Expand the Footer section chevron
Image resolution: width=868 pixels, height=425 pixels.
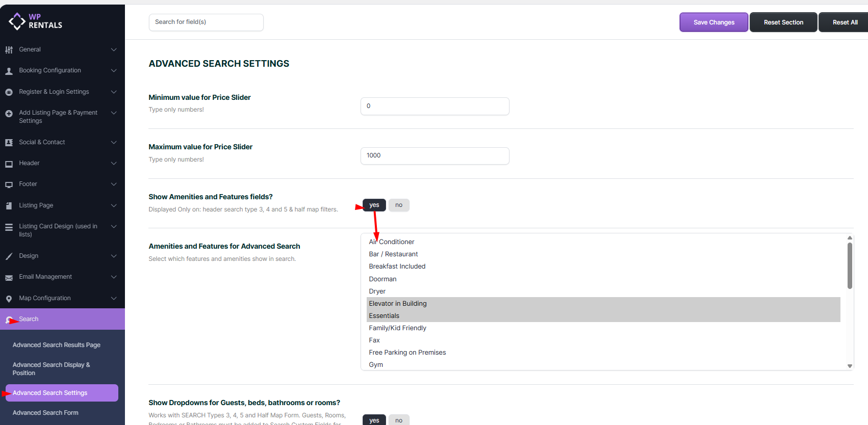click(114, 184)
